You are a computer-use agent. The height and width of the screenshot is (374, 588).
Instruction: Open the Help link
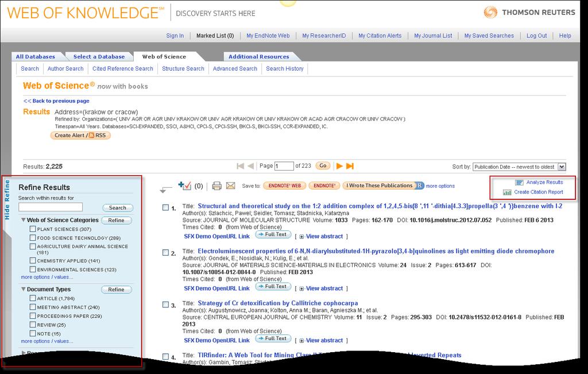tap(565, 36)
